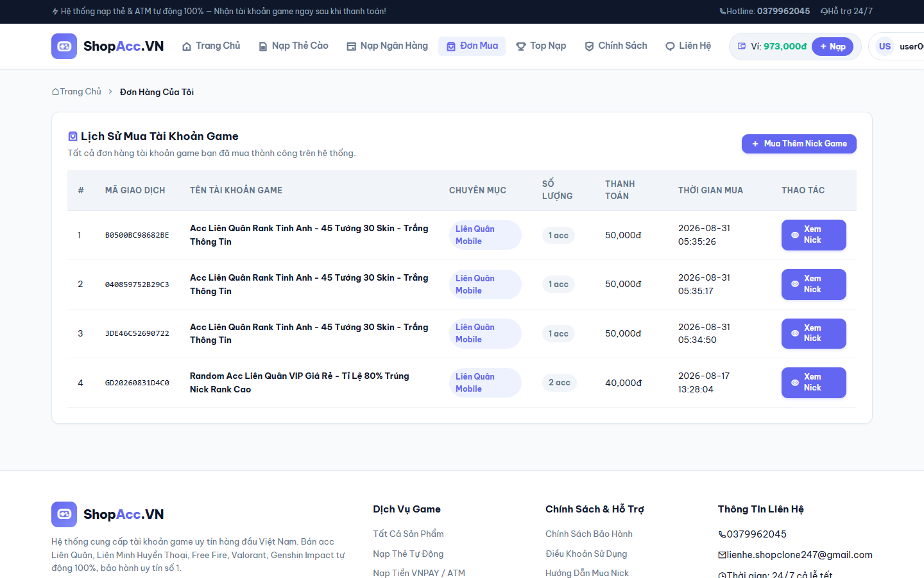
Task: Click the envelope icon beside the contact email
Action: 722,555
